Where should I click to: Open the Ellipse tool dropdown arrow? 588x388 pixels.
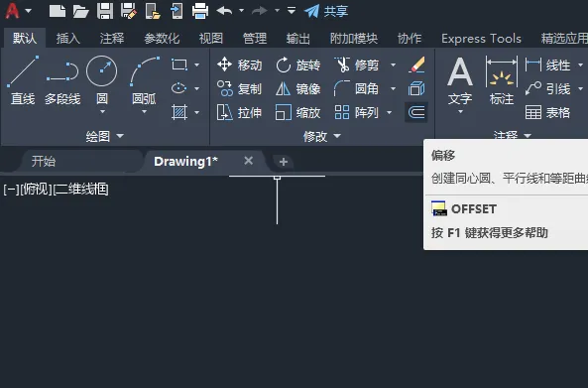[x=197, y=88]
